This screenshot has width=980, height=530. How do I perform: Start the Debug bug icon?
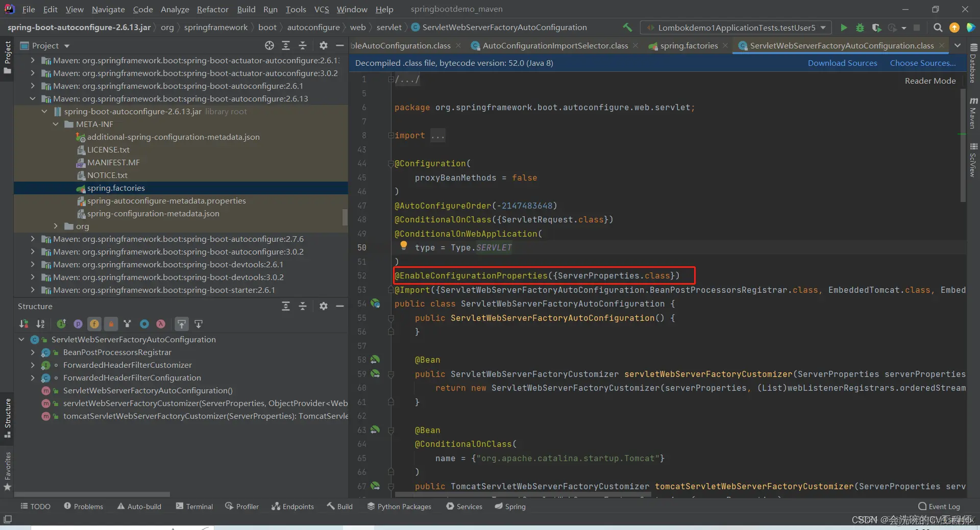860,28
